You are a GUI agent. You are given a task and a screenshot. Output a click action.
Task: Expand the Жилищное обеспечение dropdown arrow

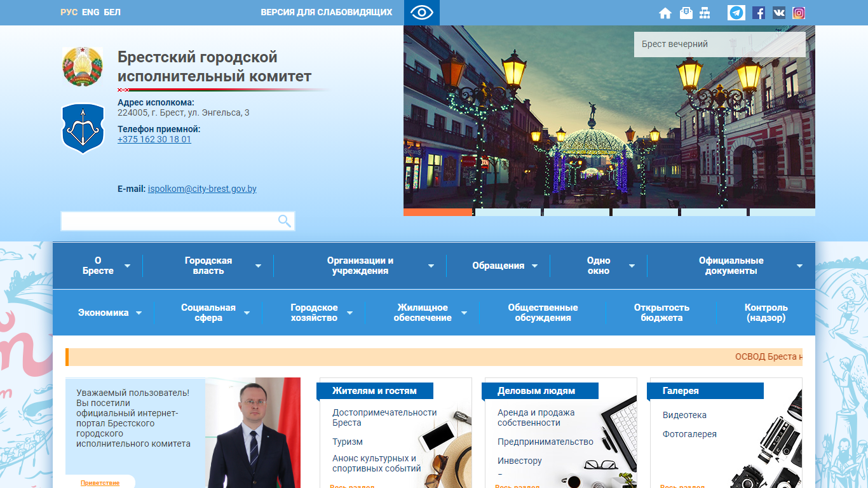[464, 313]
